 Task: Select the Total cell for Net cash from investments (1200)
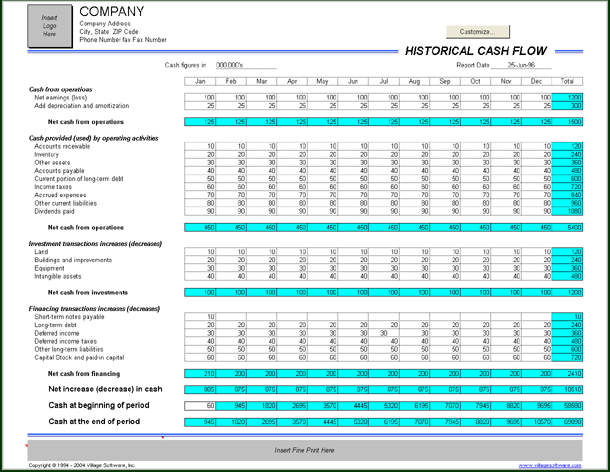coord(567,293)
